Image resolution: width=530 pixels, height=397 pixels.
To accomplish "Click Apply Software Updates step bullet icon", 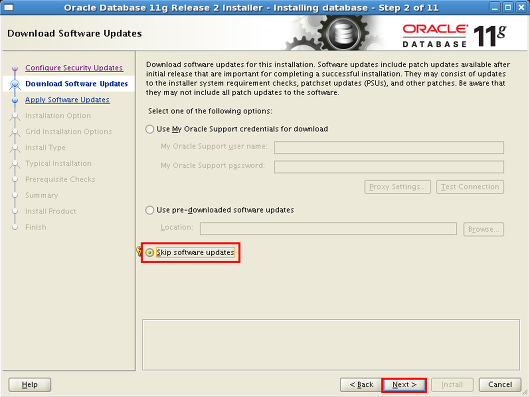I will pos(15,100).
